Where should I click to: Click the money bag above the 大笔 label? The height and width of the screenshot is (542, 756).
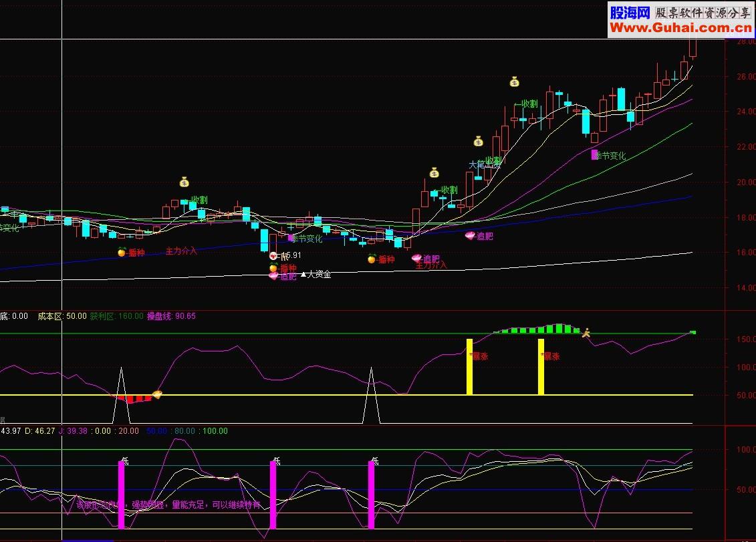(478, 141)
